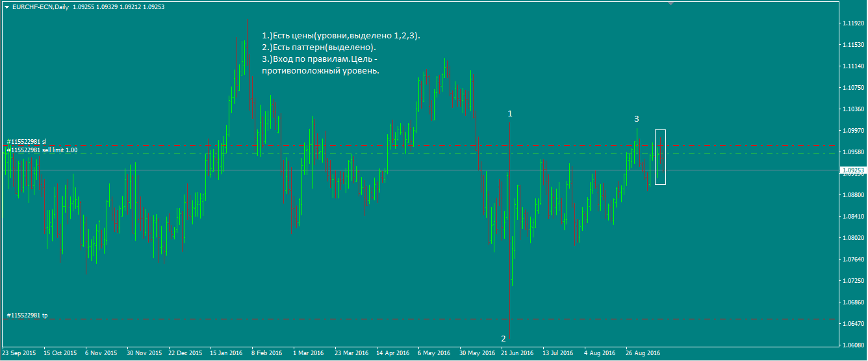868x361 pixels.
Task: Click the '13 Jul 2016' date label
Action: click(559, 353)
